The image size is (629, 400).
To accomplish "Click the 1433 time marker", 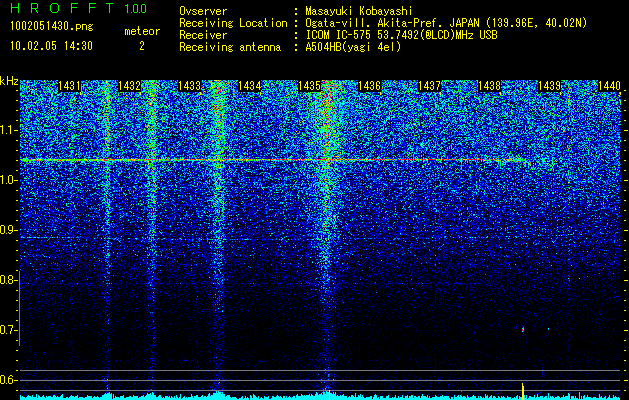I will [189, 86].
